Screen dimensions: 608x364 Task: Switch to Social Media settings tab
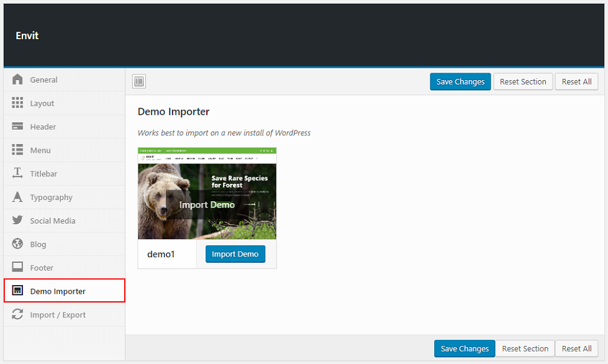click(53, 221)
